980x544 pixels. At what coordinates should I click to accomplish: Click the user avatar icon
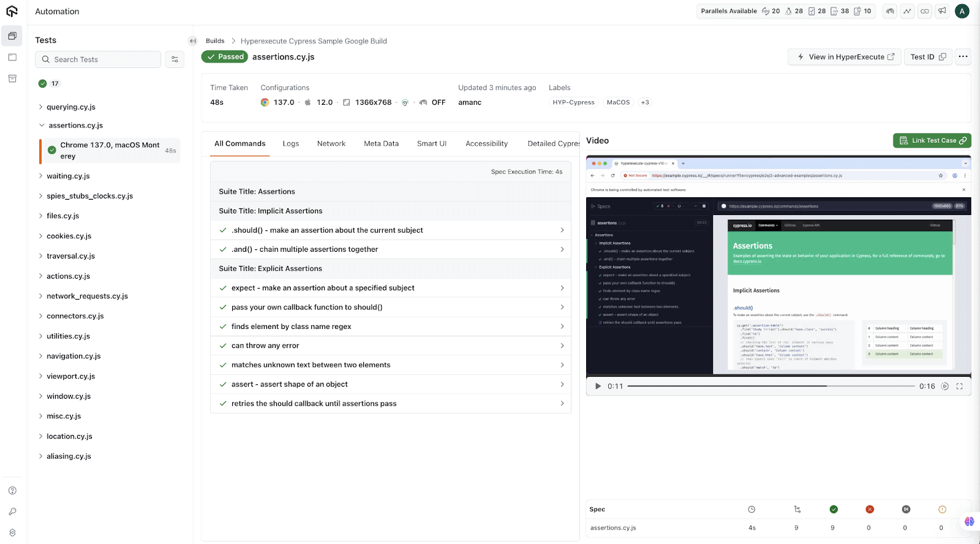coord(962,11)
